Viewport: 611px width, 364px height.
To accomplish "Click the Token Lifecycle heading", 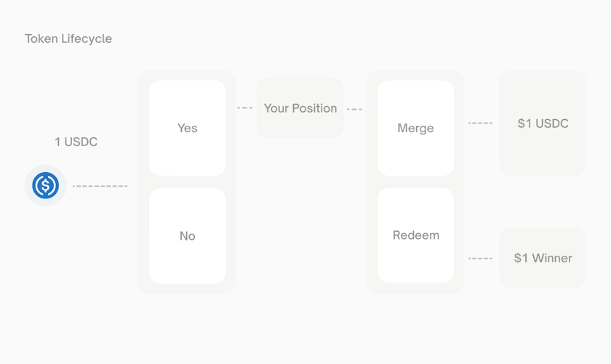I will (68, 39).
